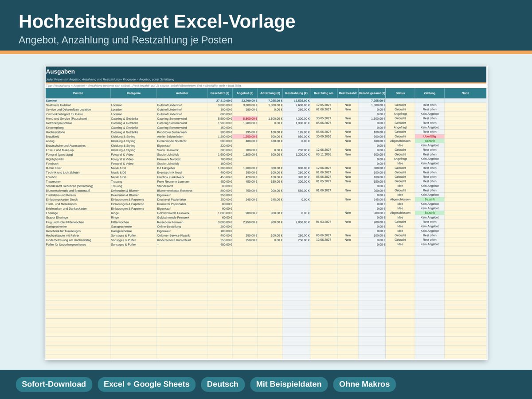
Task: Click the Online-Bestellung cell
Action: click(182, 227)
